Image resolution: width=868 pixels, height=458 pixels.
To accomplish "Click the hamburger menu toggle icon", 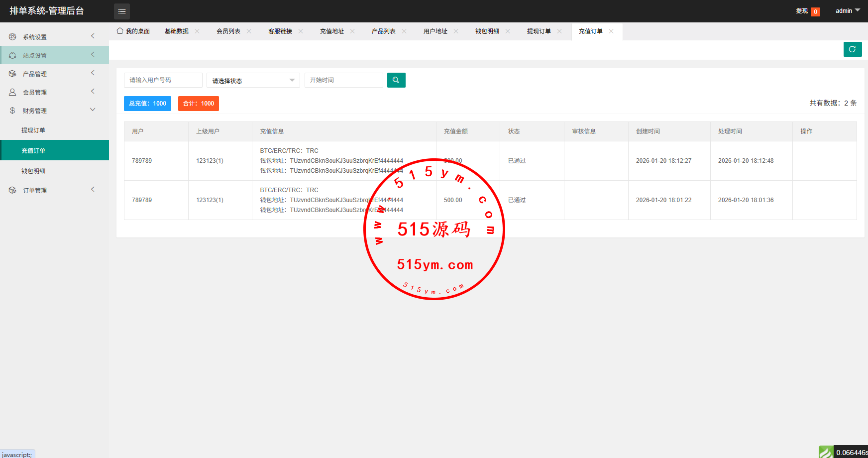I will coord(122,11).
